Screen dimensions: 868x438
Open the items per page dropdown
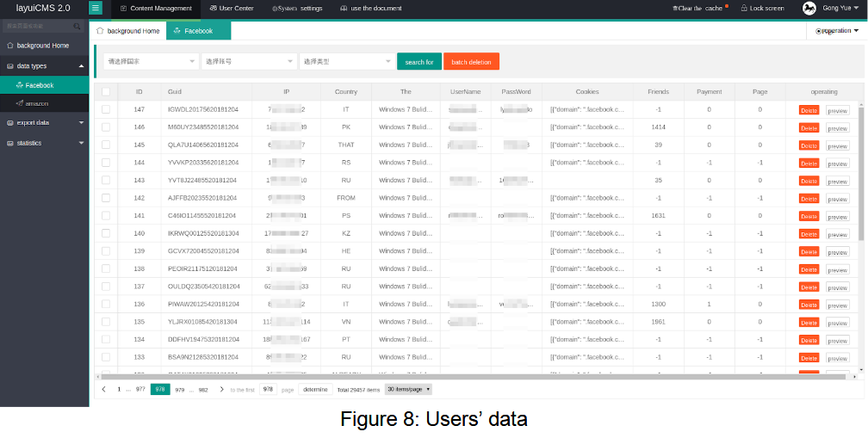click(408, 389)
